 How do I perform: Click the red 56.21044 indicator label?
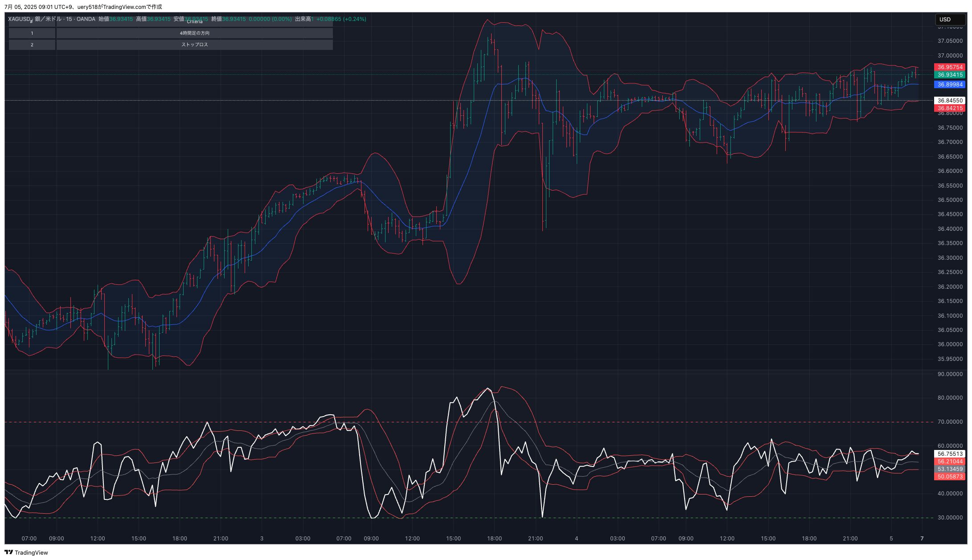[949, 462]
